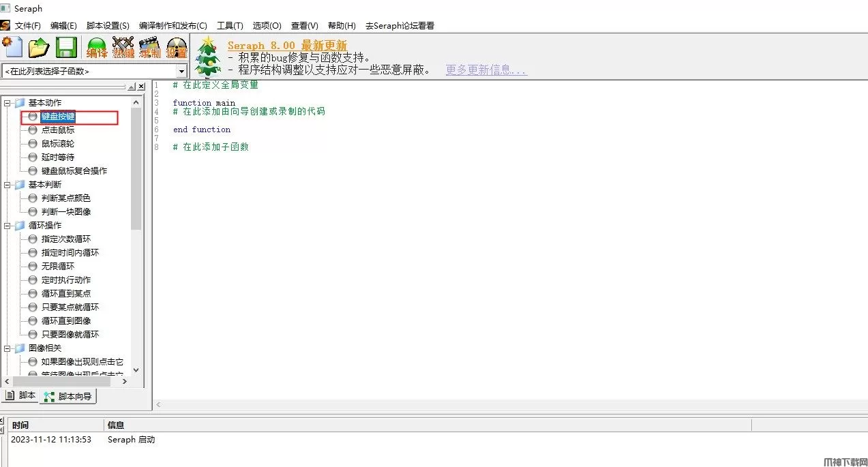Image resolution: width=868 pixels, height=467 pixels.
Task: Select the 2023-11-12 11:13:53 log entry
Action: coord(51,440)
